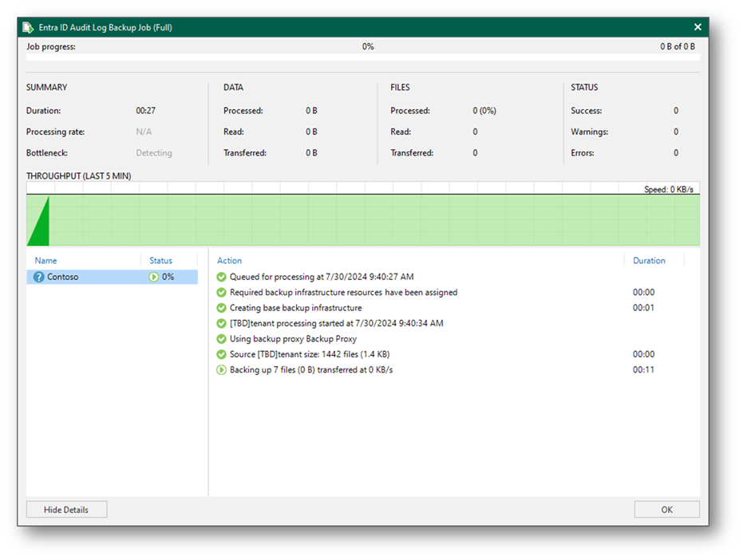Viewport: 743px width, 560px height.
Task: Click the check icon for Source tenant size
Action: (x=222, y=354)
